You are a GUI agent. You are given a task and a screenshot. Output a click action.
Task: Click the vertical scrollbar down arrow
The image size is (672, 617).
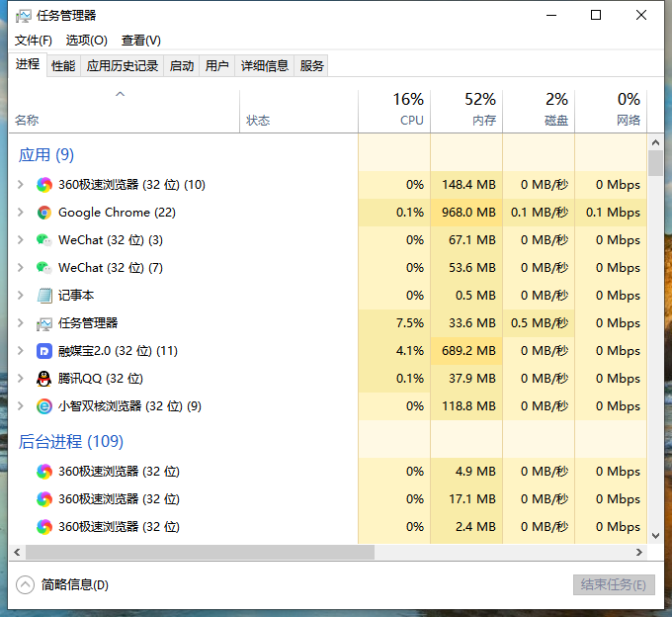point(654,535)
